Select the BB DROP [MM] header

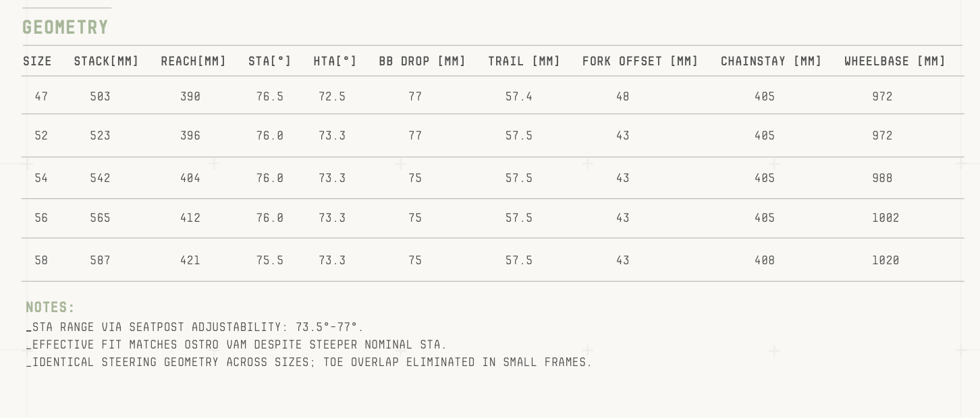coord(422,61)
